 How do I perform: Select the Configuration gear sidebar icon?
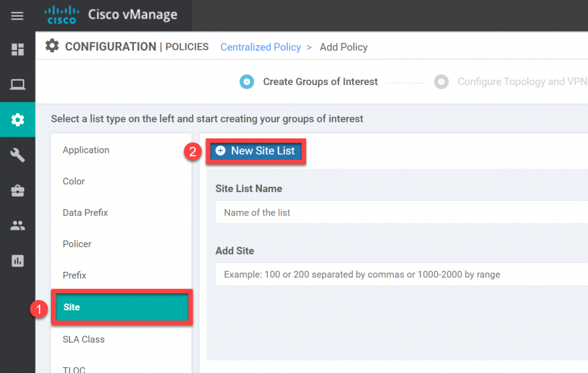point(18,120)
